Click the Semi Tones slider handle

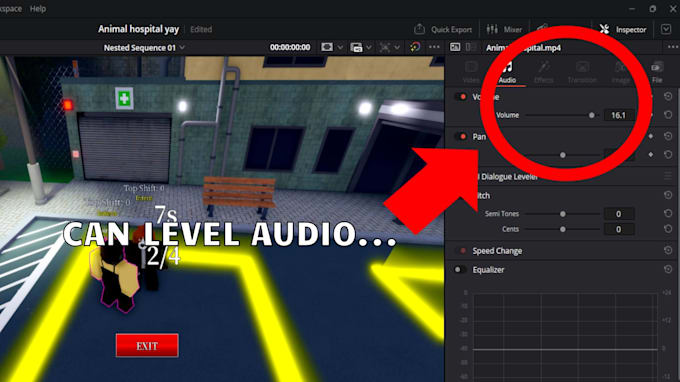562,214
